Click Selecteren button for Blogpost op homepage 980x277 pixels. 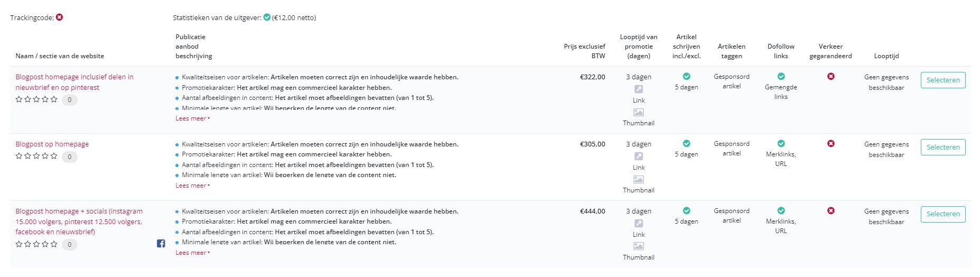pyautogui.click(x=943, y=147)
